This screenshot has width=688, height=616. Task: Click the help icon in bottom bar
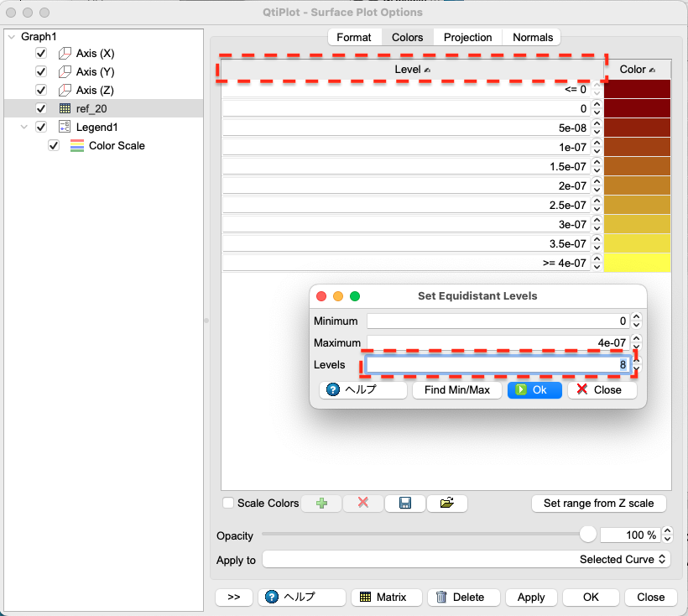click(x=272, y=598)
